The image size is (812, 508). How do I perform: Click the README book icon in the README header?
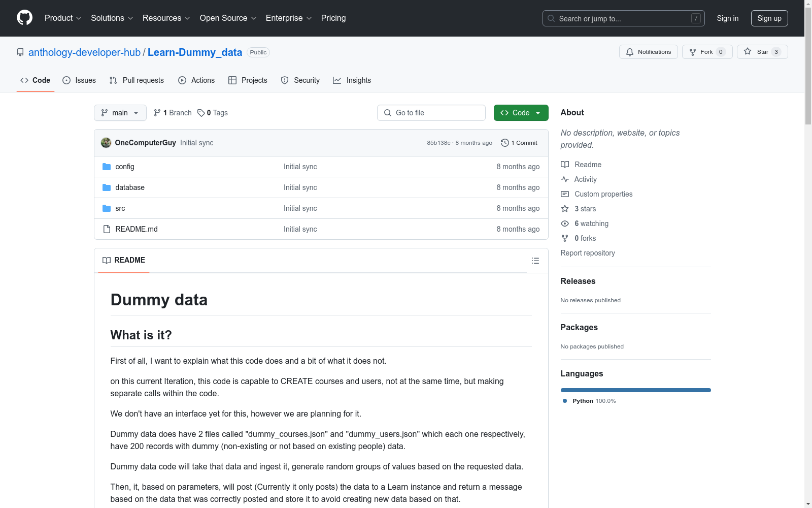click(107, 260)
